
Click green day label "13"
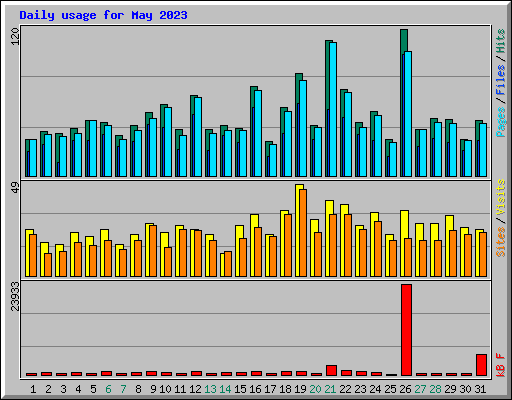point(210,389)
